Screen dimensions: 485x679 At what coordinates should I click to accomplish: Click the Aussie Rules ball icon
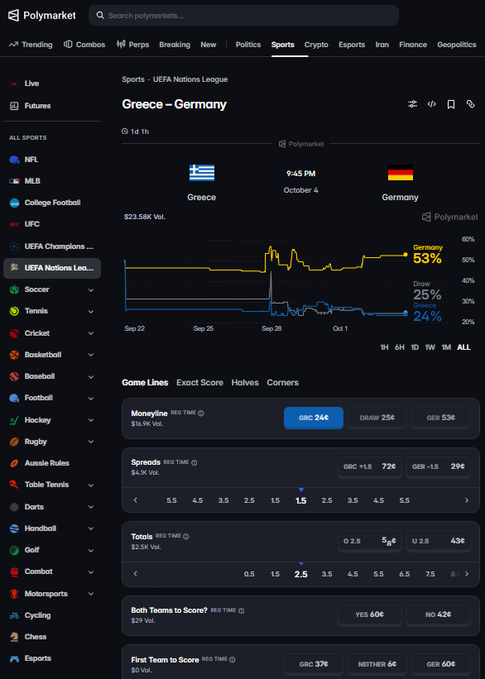(x=14, y=463)
